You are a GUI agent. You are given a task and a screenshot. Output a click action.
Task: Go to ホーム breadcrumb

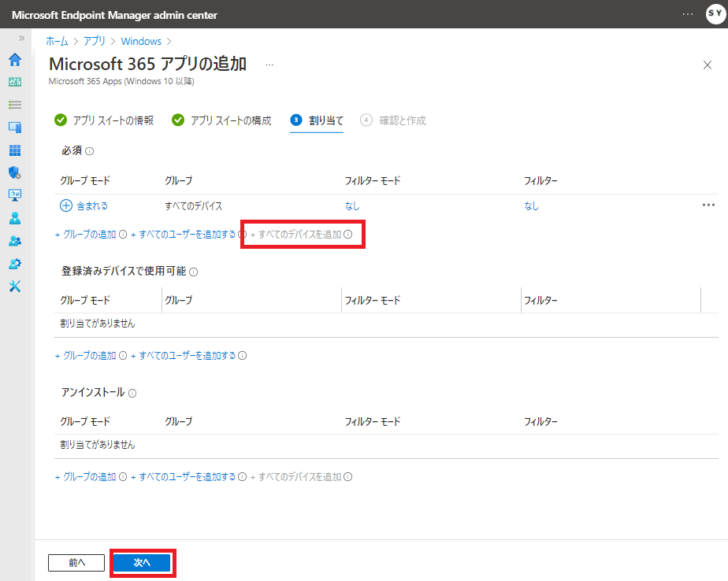[x=57, y=41]
